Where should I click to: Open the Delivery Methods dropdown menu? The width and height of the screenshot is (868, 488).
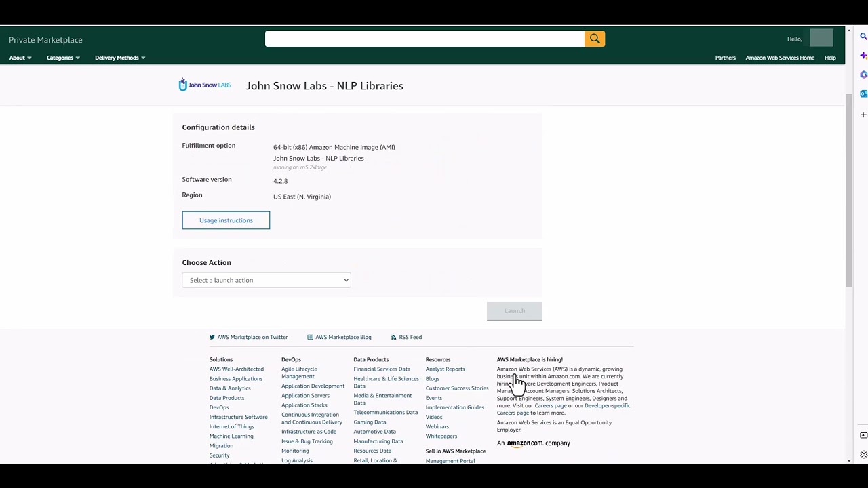(120, 58)
